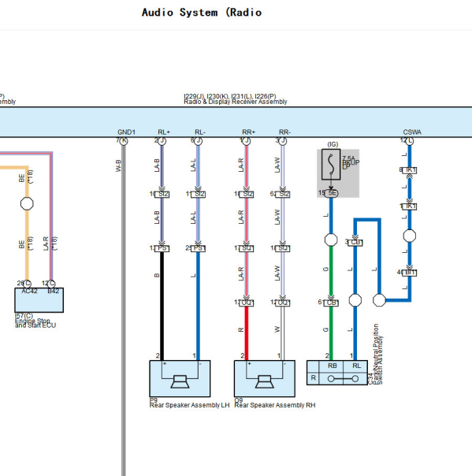This screenshot has height=476, width=472.
Task: Click the (J) pin circle under RR-
Action: click(x=283, y=141)
